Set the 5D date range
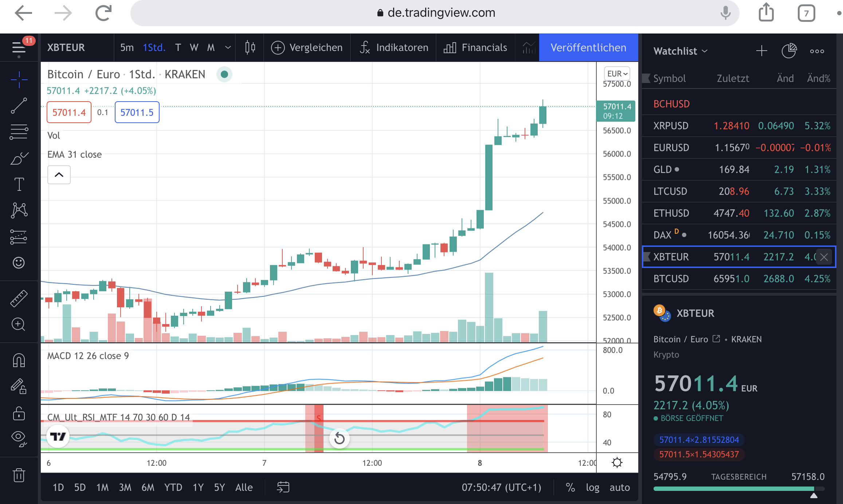This screenshot has width=843, height=504. point(80,487)
